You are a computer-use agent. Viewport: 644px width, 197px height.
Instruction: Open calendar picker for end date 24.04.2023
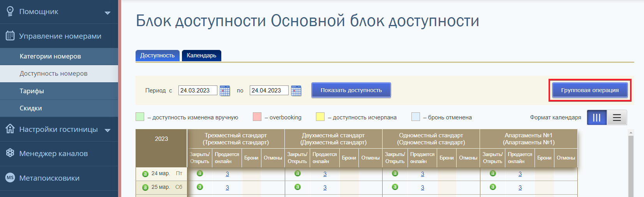point(296,91)
